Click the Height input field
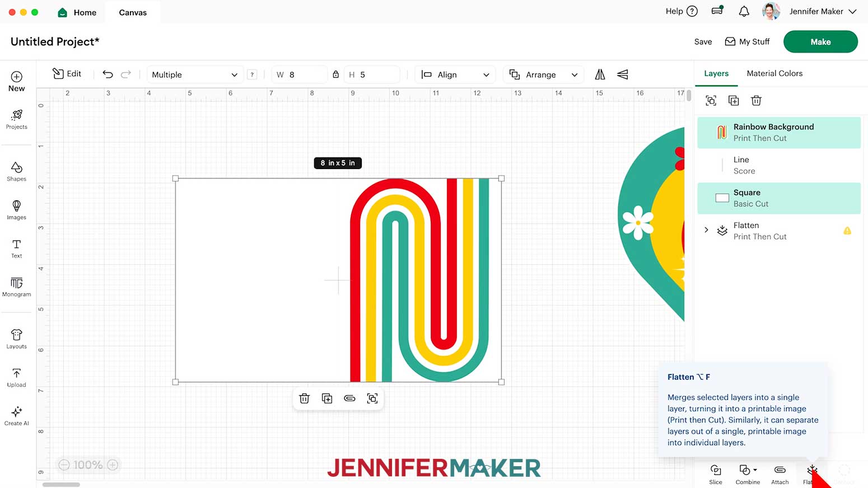 pyautogui.click(x=372, y=74)
